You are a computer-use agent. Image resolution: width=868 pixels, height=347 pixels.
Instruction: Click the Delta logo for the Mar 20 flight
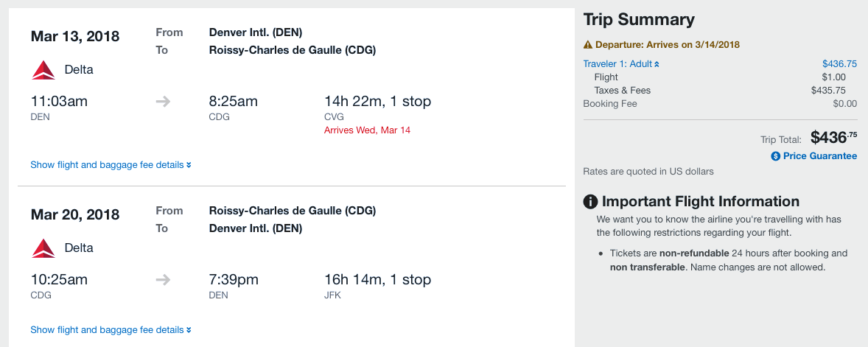point(43,248)
